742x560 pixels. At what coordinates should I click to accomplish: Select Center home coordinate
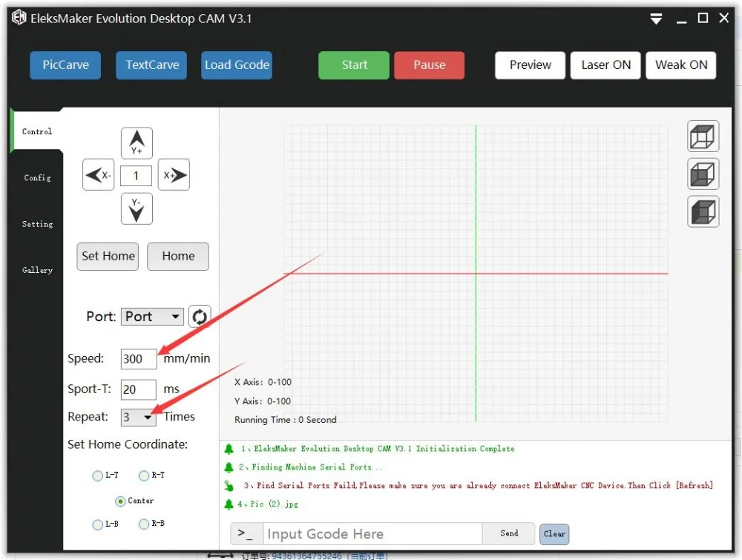120,501
